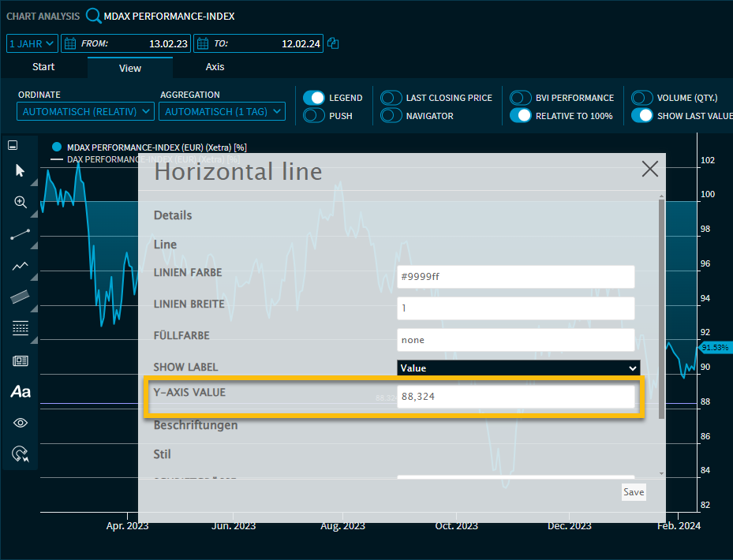Select the Aa text annotation tool
The width and height of the screenshot is (733, 560).
(21, 391)
